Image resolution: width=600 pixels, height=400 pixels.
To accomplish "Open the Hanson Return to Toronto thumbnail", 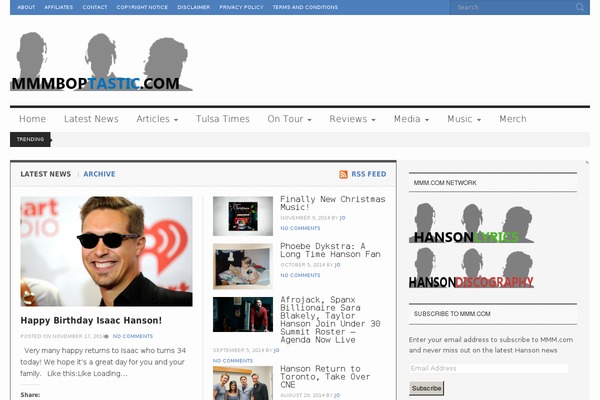I will pyautogui.click(x=243, y=383).
